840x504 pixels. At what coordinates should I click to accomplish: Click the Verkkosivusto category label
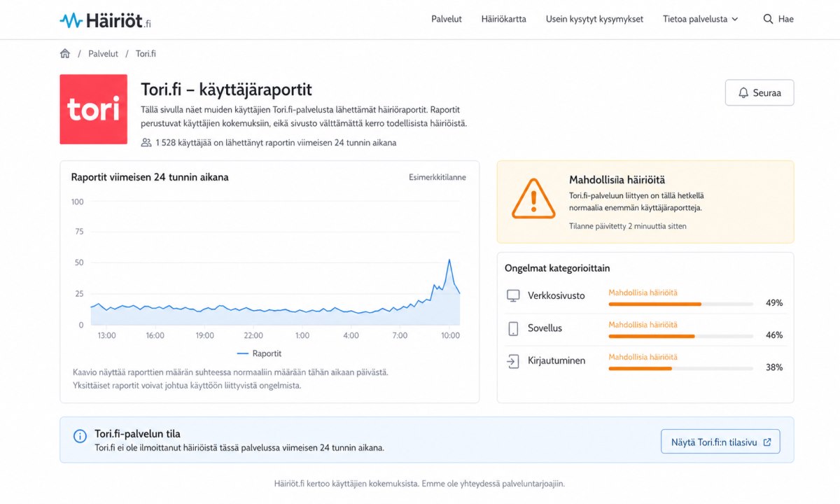556,295
